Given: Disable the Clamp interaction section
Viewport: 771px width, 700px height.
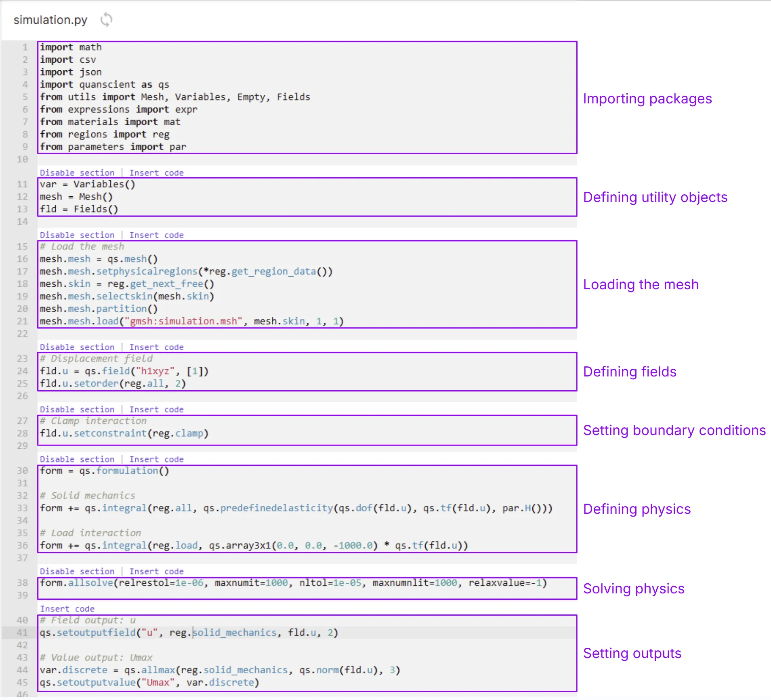Looking at the screenshot, I should click(x=77, y=410).
